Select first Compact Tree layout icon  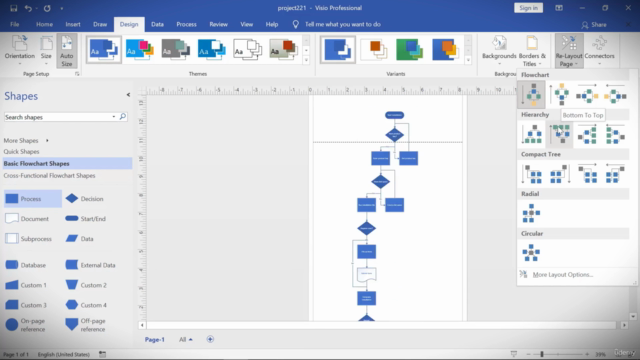[531, 173]
